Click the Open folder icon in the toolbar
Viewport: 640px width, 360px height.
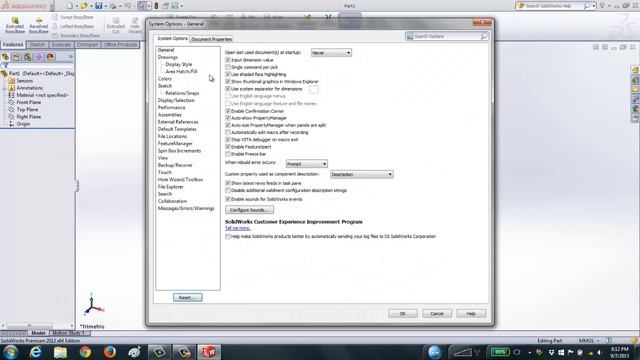(84, 6)
